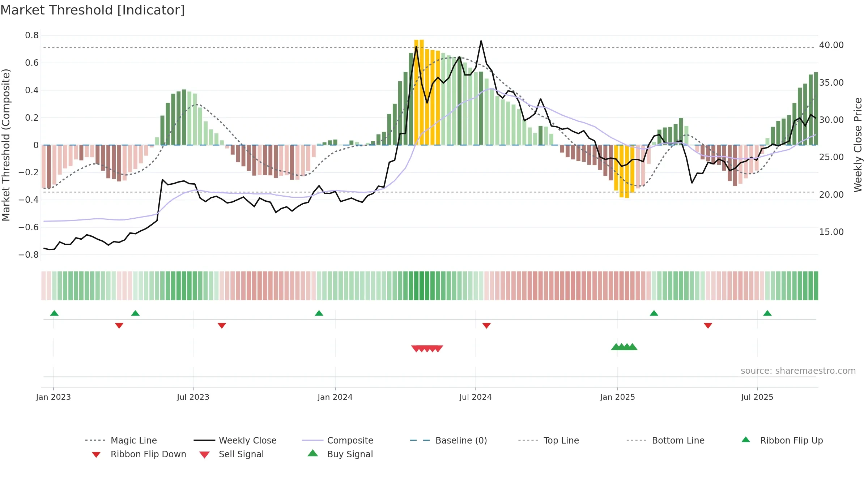Click the Ribbon Flip Down marker at Jul 2024
The width and height of the screenshot is (868, 488).
[x=486, y=326]
